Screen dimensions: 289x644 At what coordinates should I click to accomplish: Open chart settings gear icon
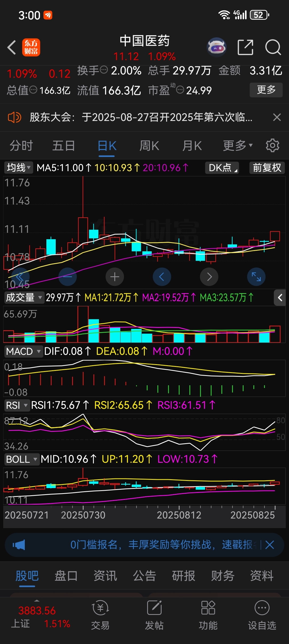272,146
